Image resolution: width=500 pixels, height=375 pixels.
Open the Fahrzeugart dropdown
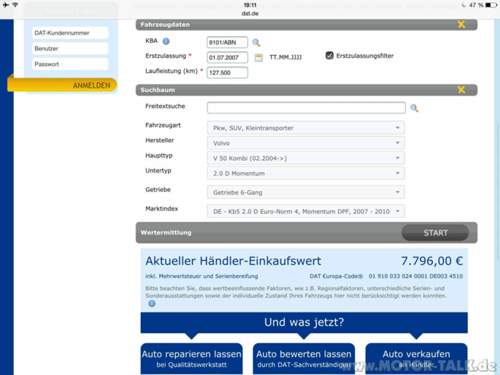coord(306,128)
